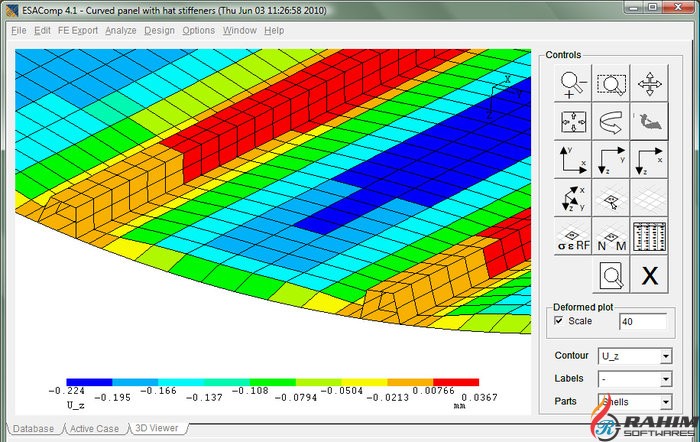Viewport: 700px width, 442px height.
Task: Click the legend value 0.00766
Action: (x=433, y=391)
